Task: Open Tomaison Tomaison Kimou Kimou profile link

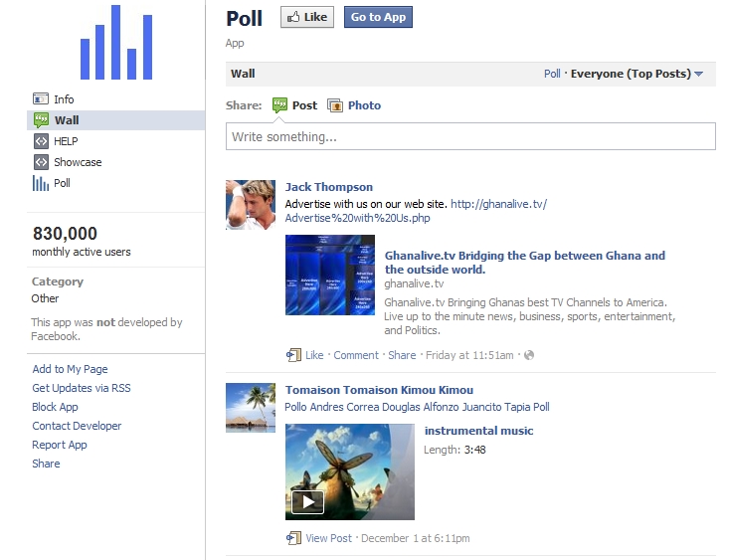Action: 379,390
